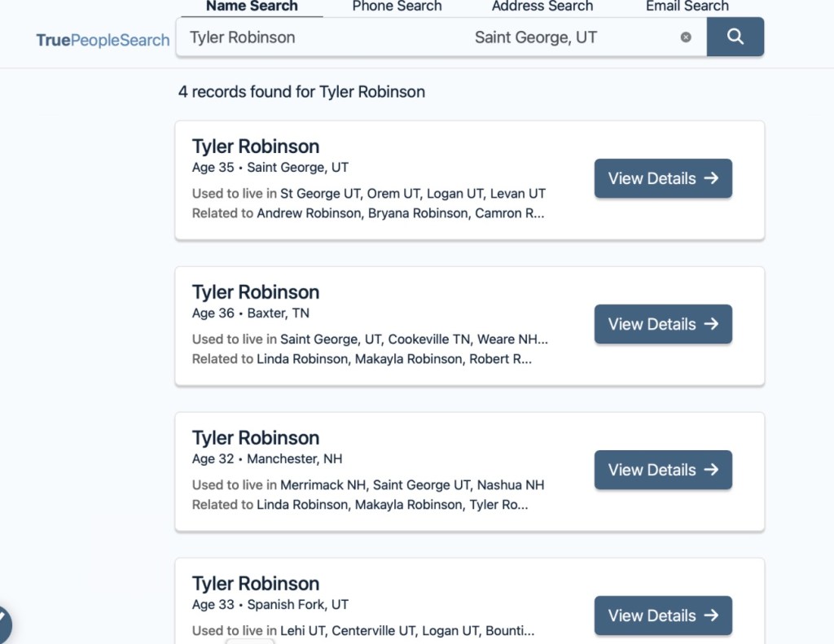View details for the Spanish Fork record
Image resolution: width=834 pixels, height=644 pixels.
pyautogui.click(x=663, y=615)
